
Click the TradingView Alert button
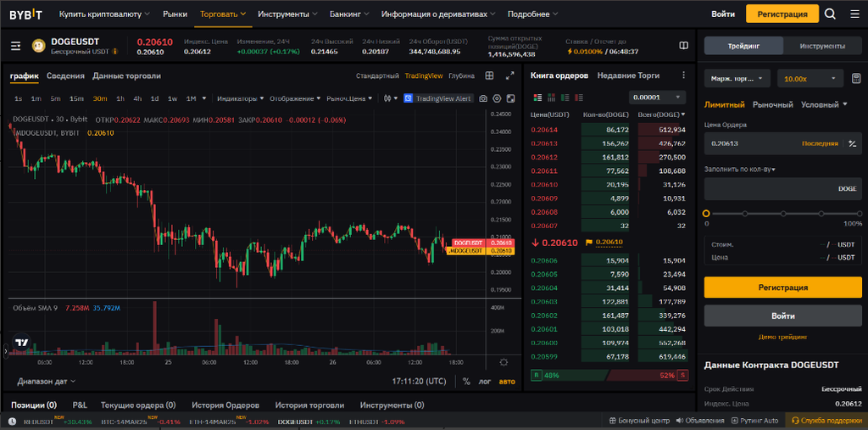438,98
